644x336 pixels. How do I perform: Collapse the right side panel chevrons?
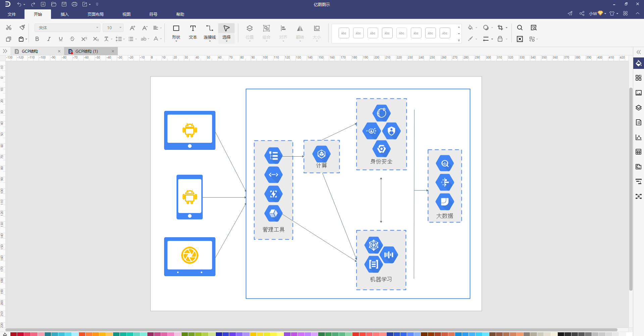coord(638,52)
